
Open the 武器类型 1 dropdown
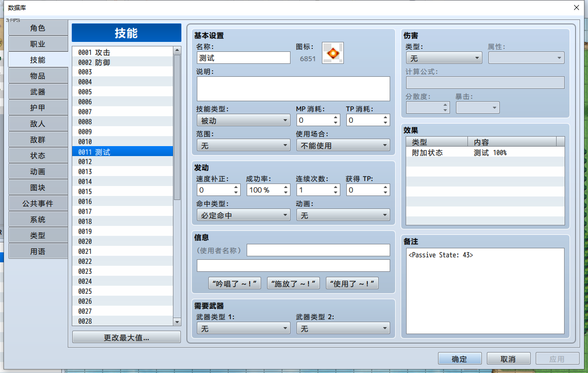(x=243, y=328)
